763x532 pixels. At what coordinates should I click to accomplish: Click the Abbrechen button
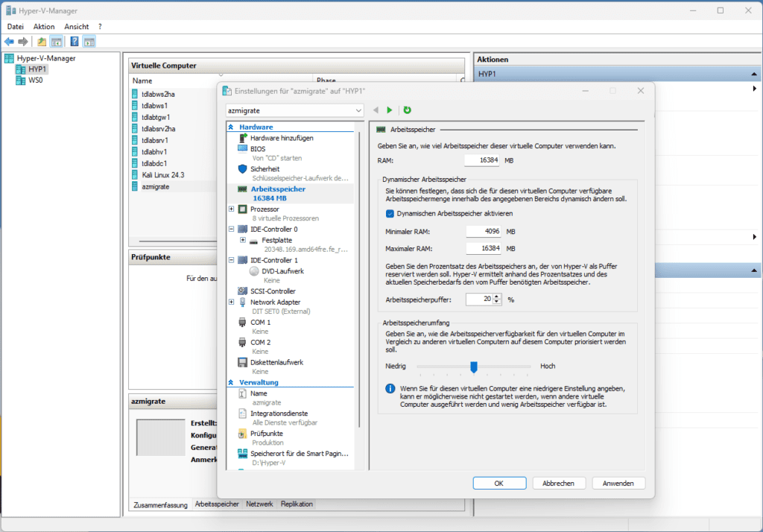(x=559, y=484)
